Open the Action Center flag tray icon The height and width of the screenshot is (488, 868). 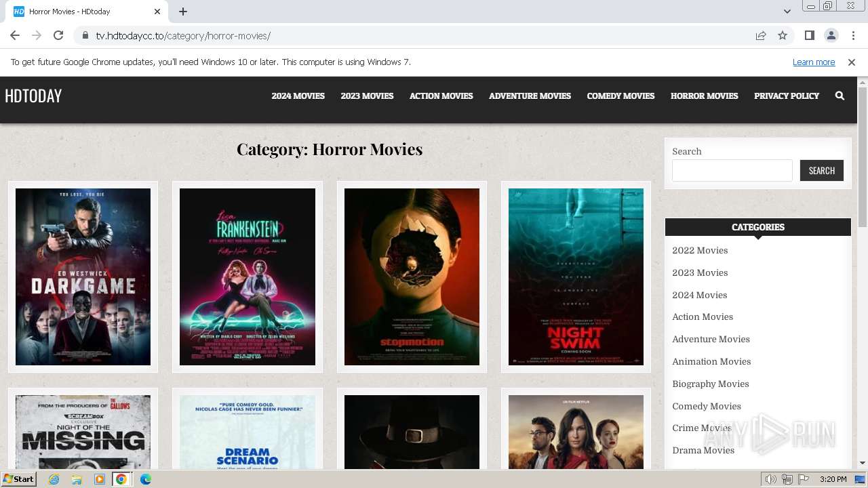coord(803,479)
